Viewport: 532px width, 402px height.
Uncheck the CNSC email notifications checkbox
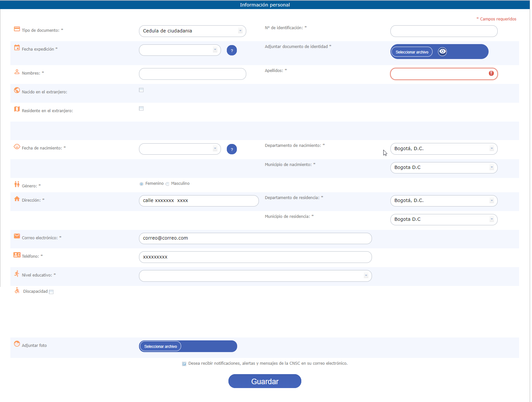(184, 364)
